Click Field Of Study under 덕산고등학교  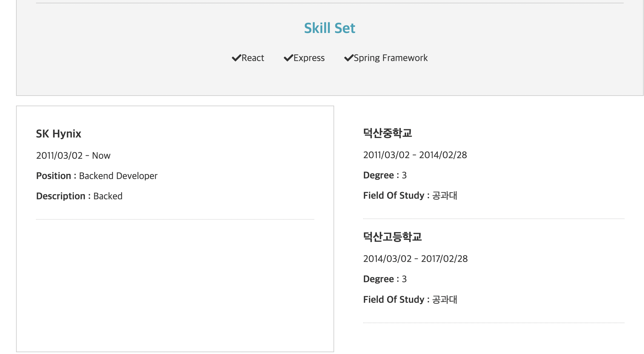click(393, 300)
